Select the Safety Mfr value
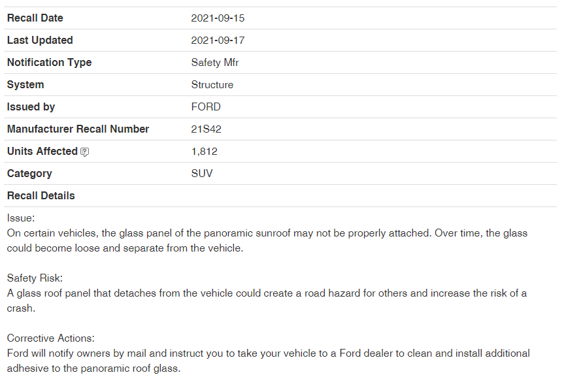This screenshot has width=564, height=392. [x=215, y=63]
